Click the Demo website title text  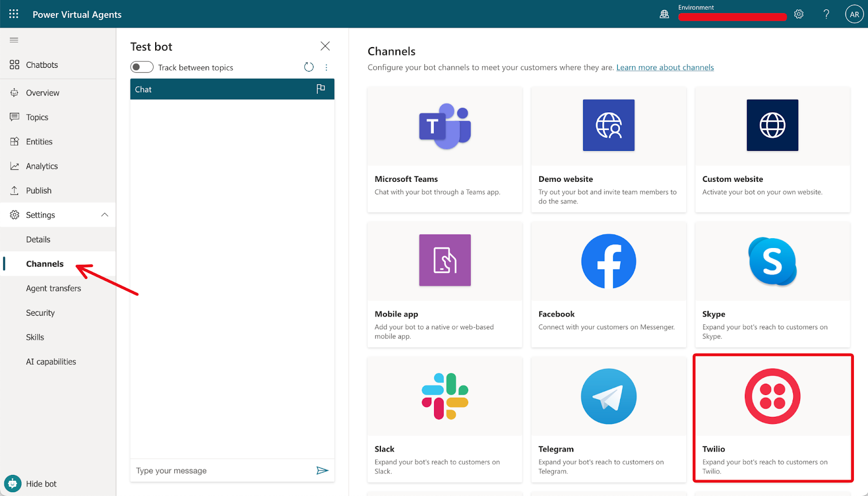pyautogui.click(x=565, y=179)
